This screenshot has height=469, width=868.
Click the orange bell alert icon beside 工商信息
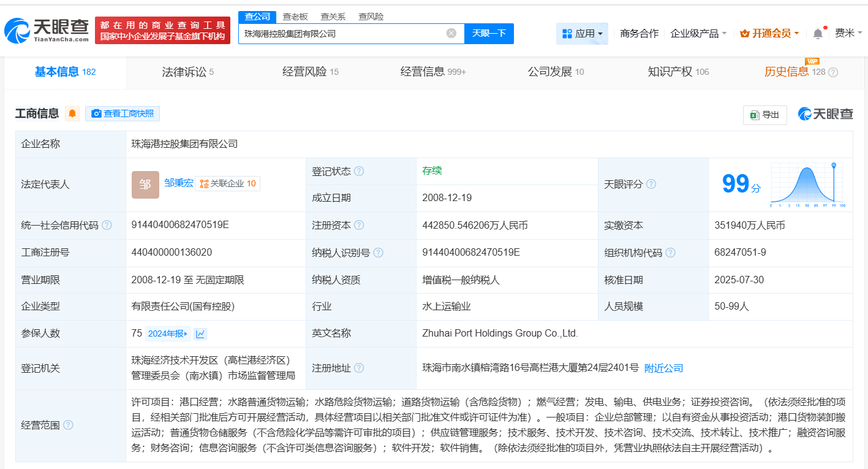72,113
